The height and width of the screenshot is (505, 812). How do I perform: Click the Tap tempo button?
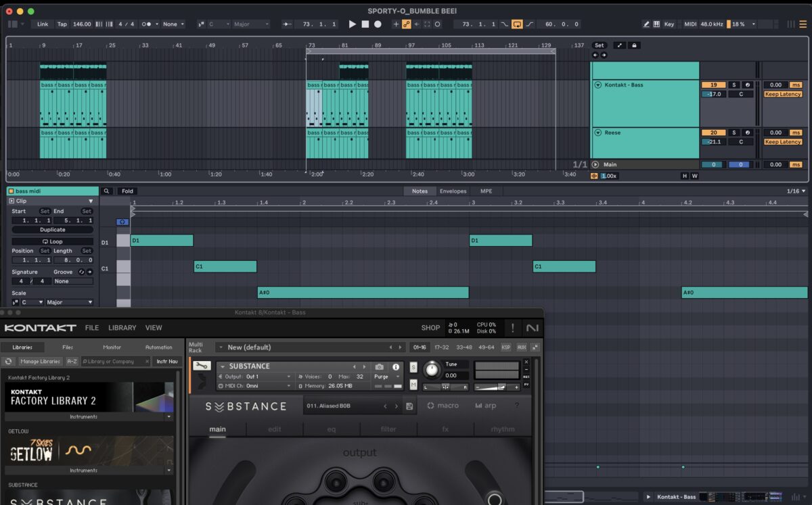point(62,24)
